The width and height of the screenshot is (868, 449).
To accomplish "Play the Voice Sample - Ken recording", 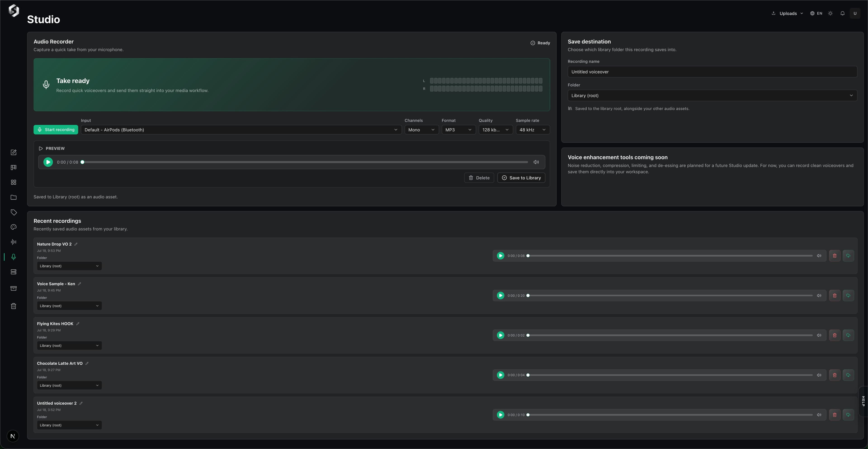I will pos(501,296).
